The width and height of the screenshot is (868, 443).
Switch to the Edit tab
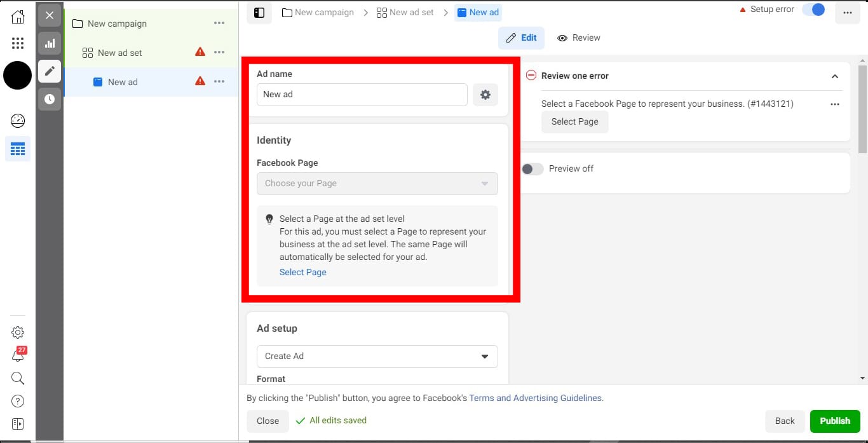522,38
